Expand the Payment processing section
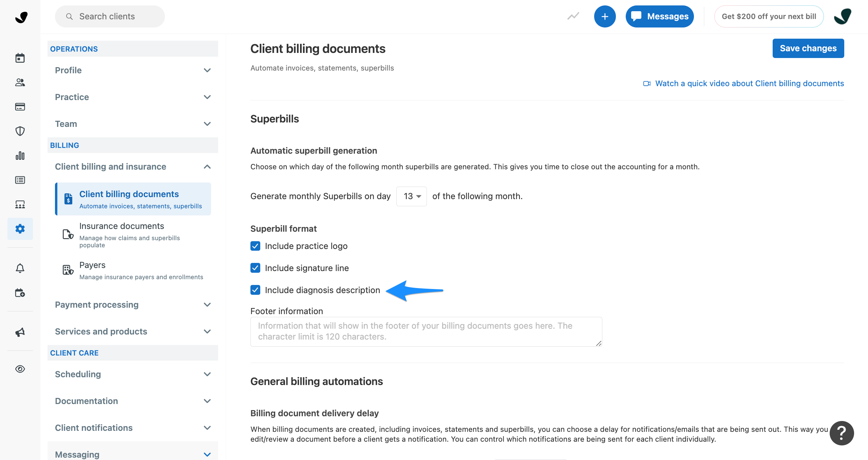This screenshot has width=868, height=460. click(133, 305)
